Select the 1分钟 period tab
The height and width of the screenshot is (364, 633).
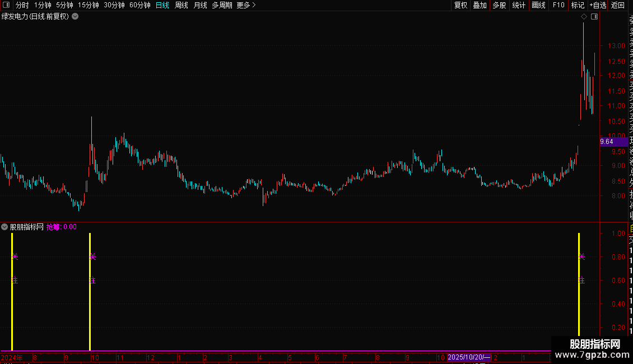43,5
